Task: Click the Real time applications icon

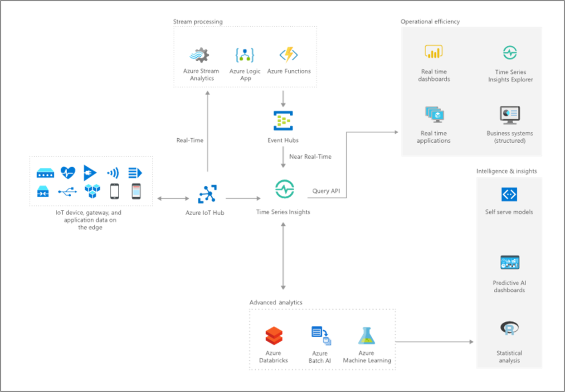Action: point(434,115)
